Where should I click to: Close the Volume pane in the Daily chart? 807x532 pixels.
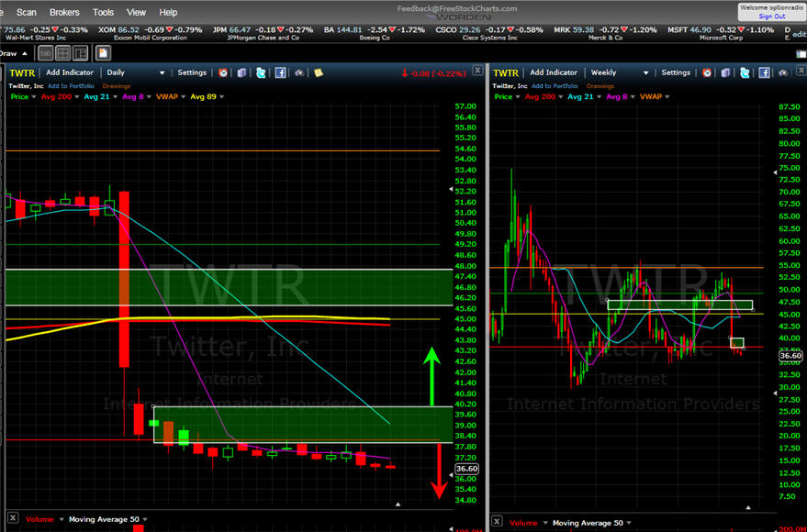[13, 520]
